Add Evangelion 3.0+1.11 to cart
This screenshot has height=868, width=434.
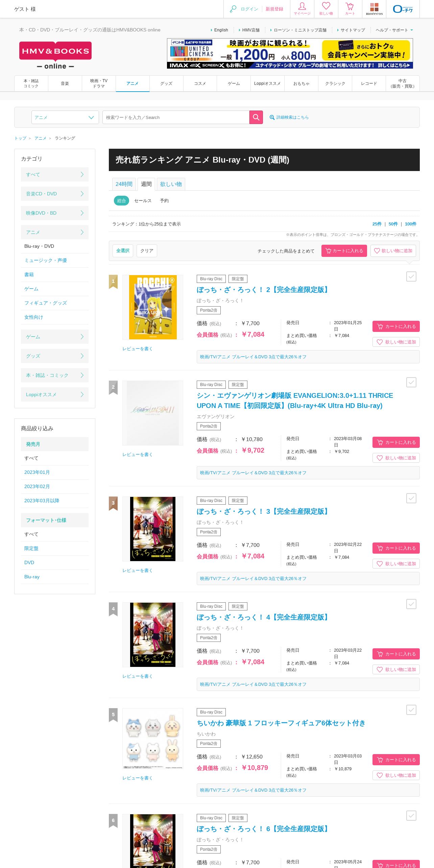pyautogui.click(x=396, y=442)
